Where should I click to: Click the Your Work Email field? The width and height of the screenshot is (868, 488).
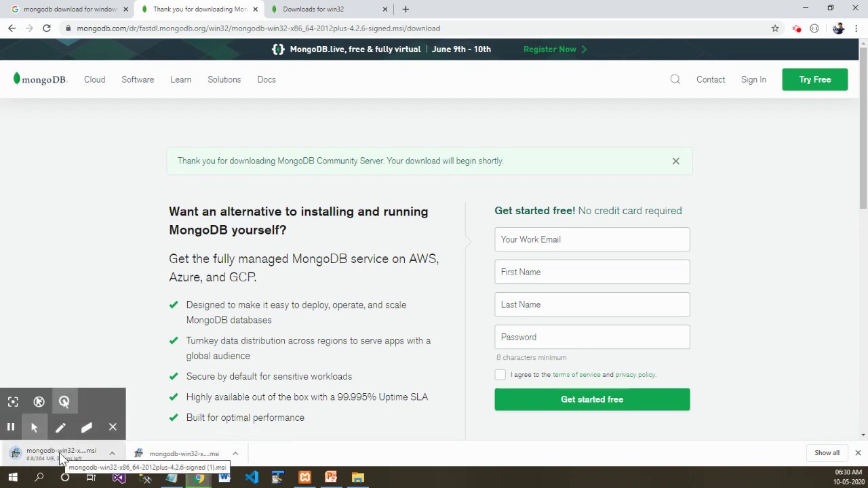(592, 239)
